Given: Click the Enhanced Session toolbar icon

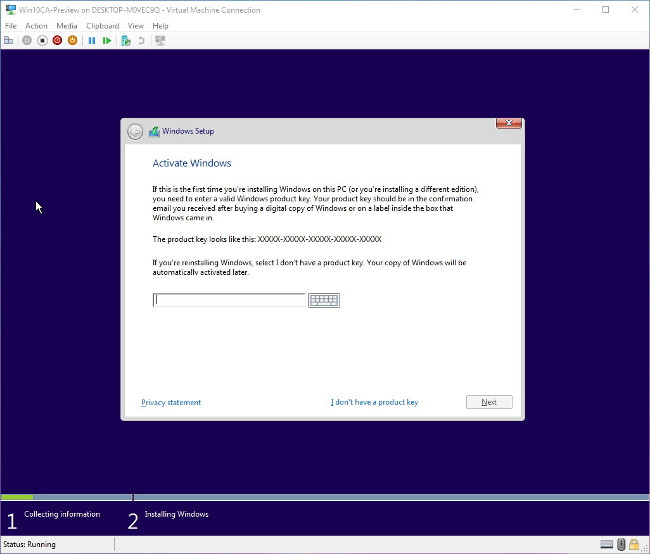Looking at the screenshot, I should [160, 41].
